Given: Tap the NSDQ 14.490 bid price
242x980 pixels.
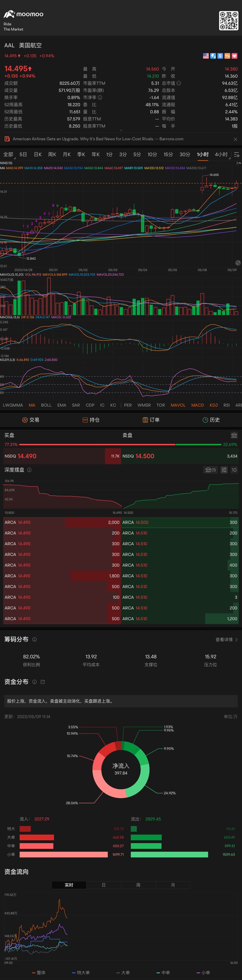Looking at the screenshot, I should (27, 456).
